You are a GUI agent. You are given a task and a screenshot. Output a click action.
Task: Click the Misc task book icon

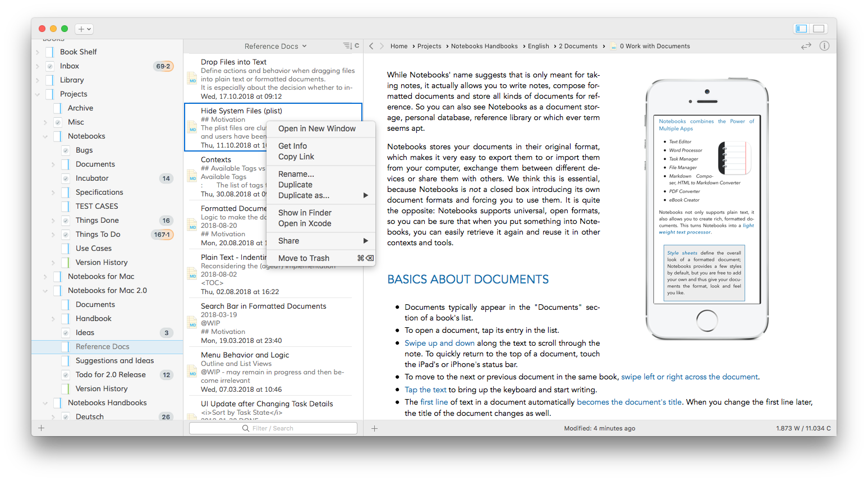58,122
